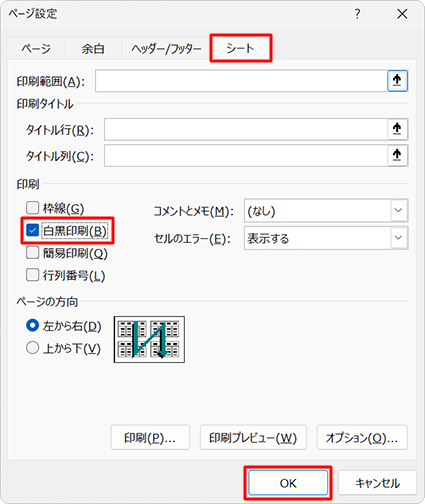Collapse dialog icon for 印刷範囲 field
Image resolution: width=425 pixels, height=504 pixels.
(x=397, y=80)
